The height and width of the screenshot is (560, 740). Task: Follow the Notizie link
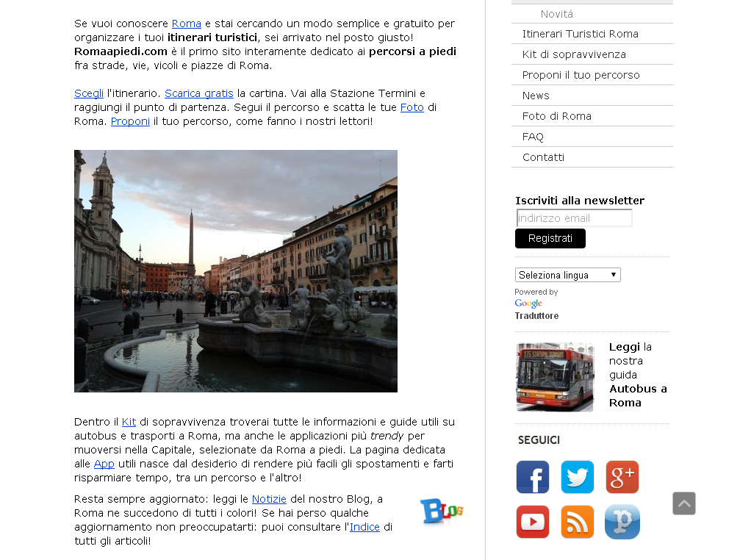(269, 499)
